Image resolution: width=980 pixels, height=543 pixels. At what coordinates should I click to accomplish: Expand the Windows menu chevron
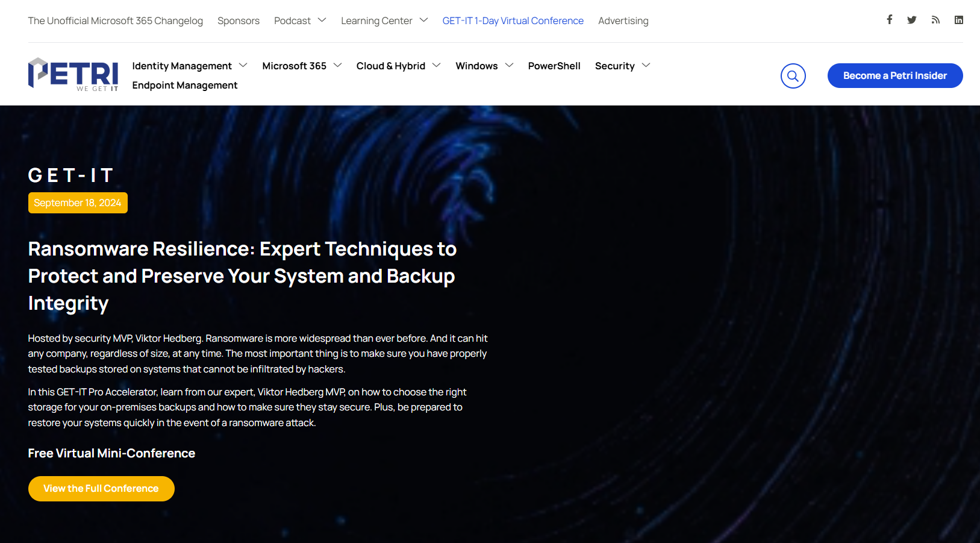tap(510, 65)
